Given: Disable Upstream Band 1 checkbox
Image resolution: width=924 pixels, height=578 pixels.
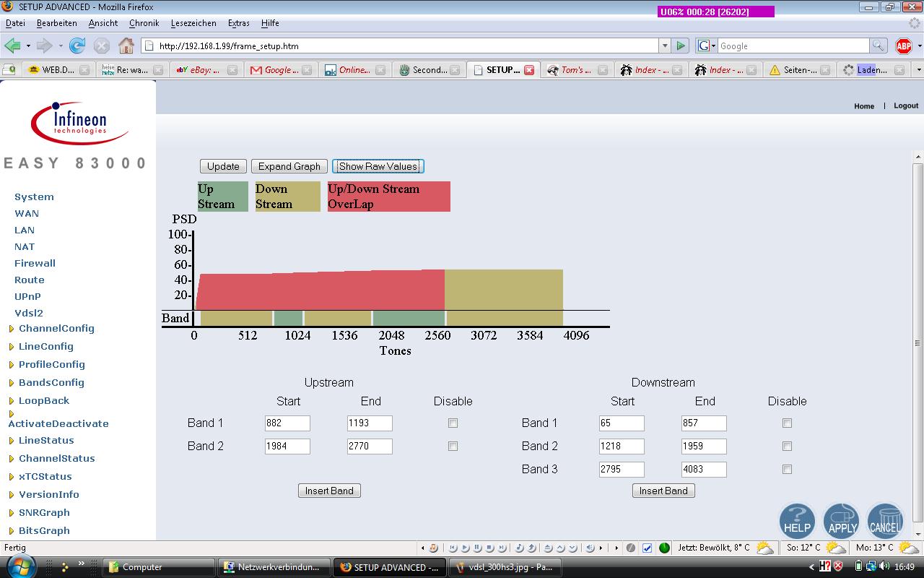Looking at the screenshot, I should point(453,423).
